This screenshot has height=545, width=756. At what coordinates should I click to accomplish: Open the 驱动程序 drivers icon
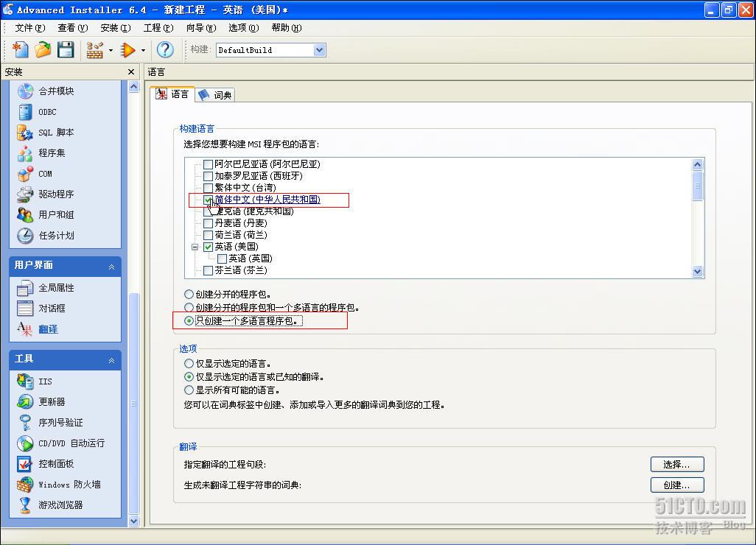25,194
